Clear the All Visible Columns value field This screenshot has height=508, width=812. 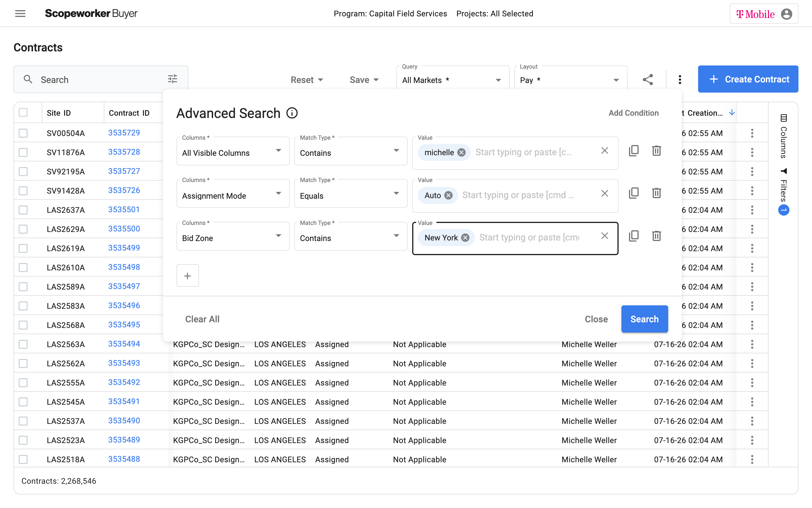point(605,150)
